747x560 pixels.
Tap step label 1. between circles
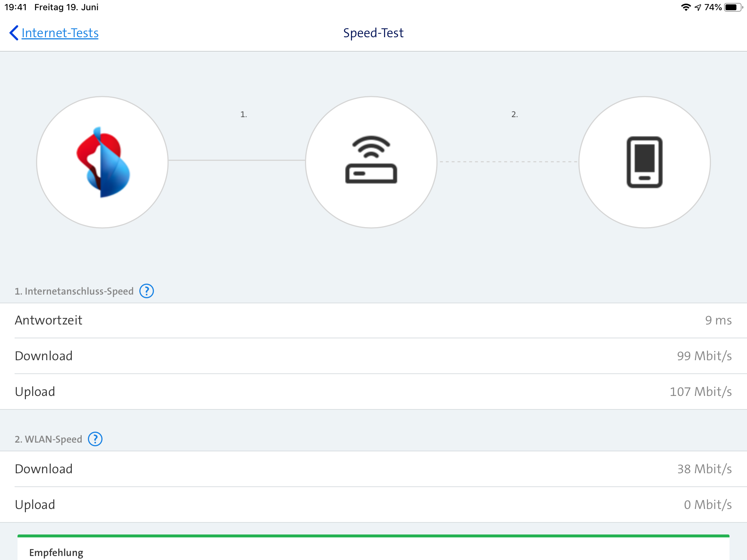(243, 114)
